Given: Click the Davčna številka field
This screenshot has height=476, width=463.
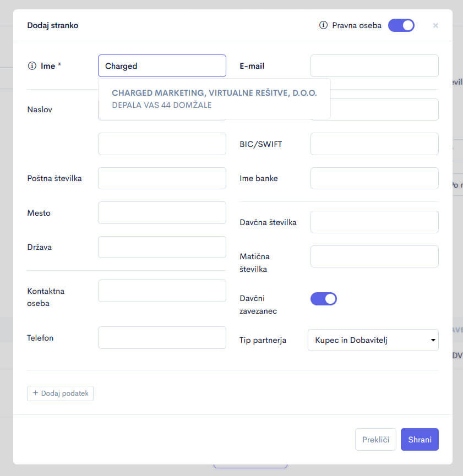Looking at the screenshot, I should pos(374,222).
